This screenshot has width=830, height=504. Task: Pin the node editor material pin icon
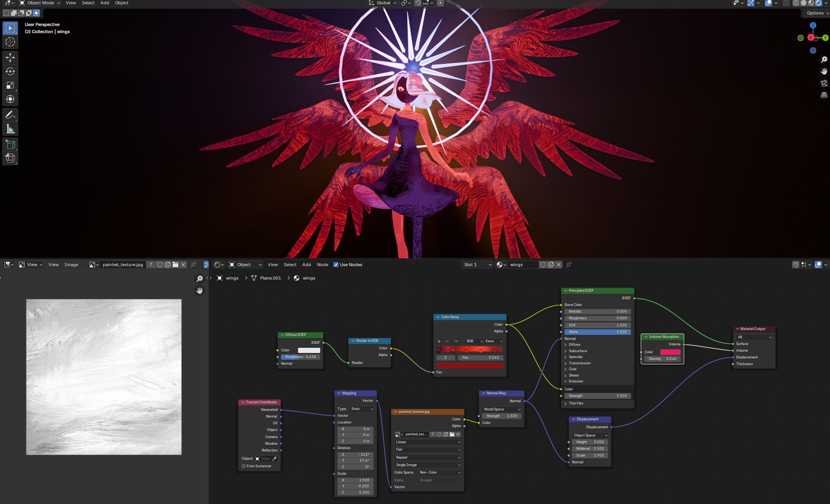point(569,265)
